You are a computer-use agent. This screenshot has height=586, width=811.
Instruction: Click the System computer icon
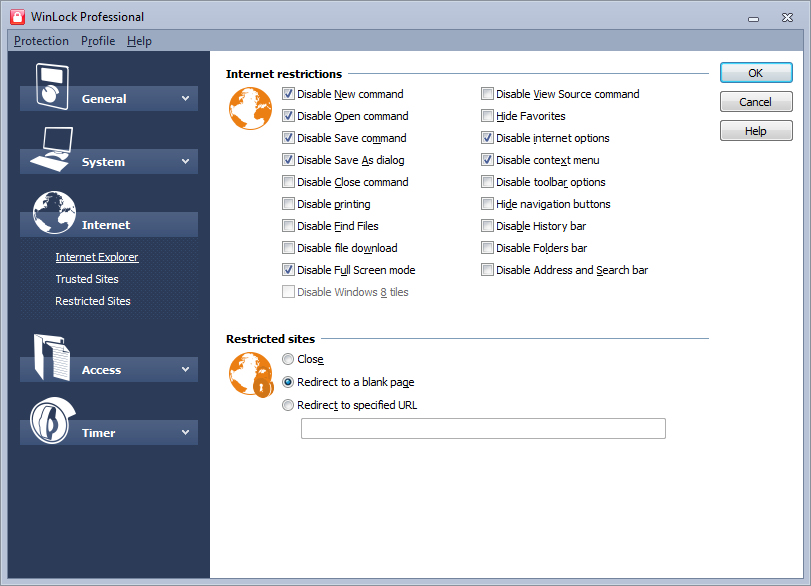coord(52,149)
